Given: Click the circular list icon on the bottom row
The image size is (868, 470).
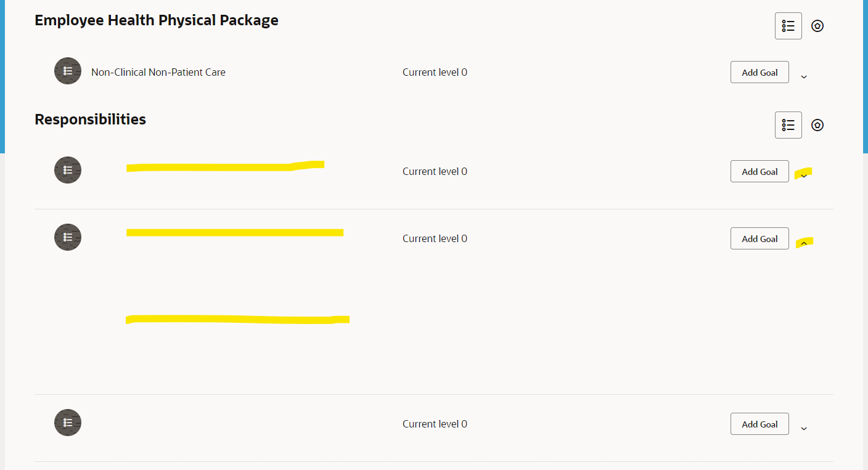Looking at the screenshot, I should (x=67, y=423).
